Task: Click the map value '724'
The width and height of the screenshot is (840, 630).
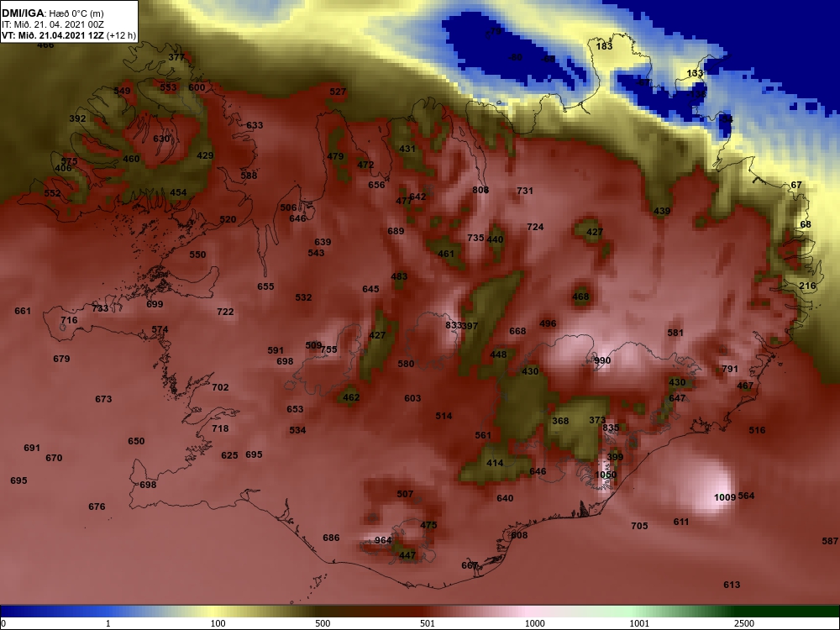Action: pyautogui.click(x=535, y=227)
